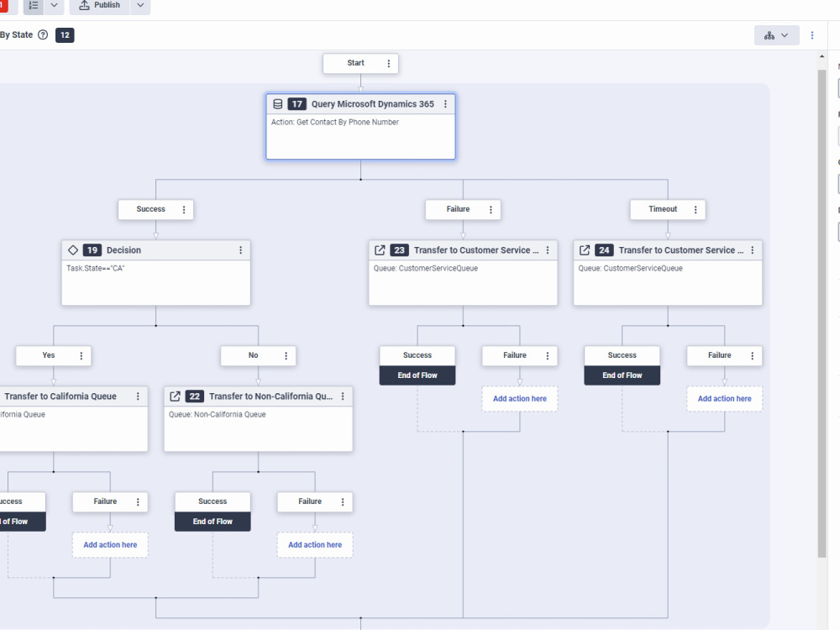The width and height of the screenshot is (840, 630).
Task: Open the three-dot menu on the Start node
Action: (388, 63)
